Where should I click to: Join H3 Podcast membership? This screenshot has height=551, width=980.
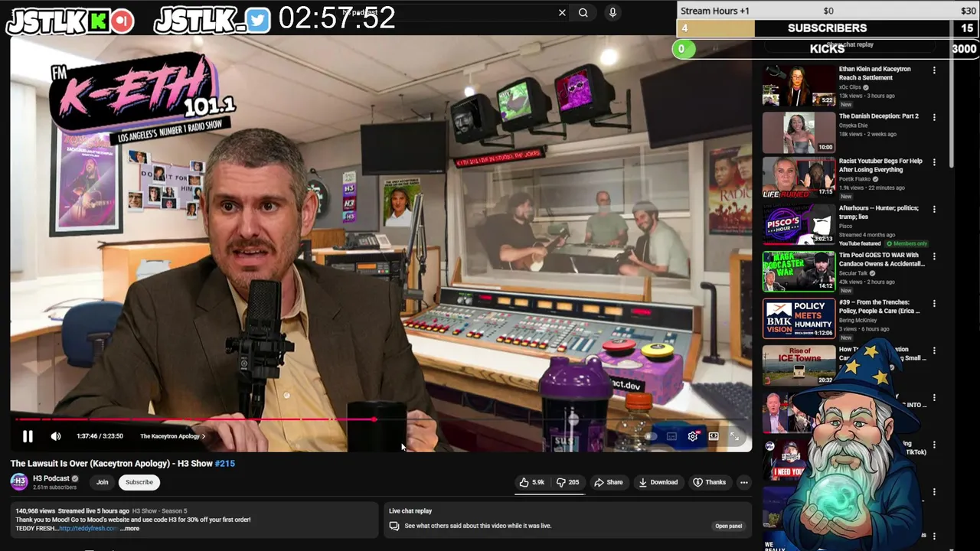pyautogui.click(x=102, y=482)
